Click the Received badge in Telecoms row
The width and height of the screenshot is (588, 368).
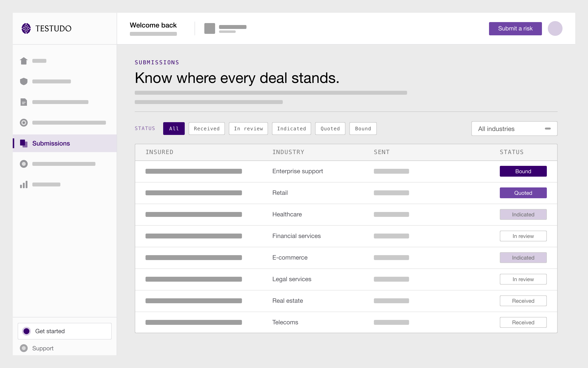(x=523, y=322)
